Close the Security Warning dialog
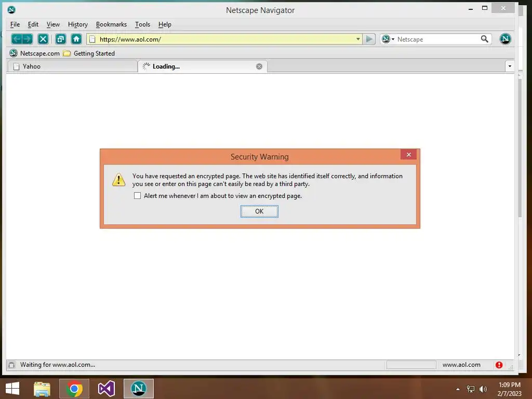The width and height of the screenshot is (532, 399). (x=408, y=155)
